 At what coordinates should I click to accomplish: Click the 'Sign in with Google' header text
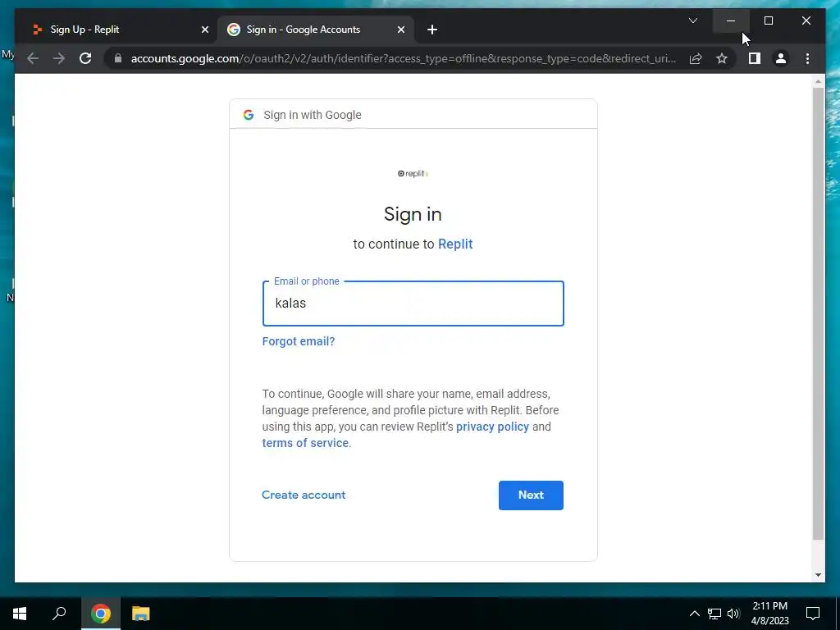coord(313,115)
